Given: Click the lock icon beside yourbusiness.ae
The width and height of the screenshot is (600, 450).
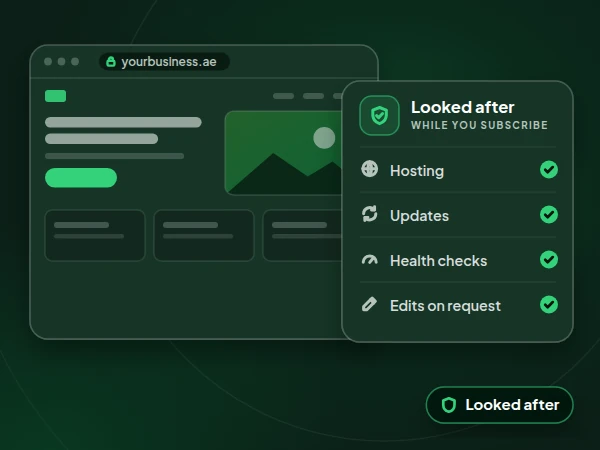Looking at the screenshot, I should pos(111,62).
